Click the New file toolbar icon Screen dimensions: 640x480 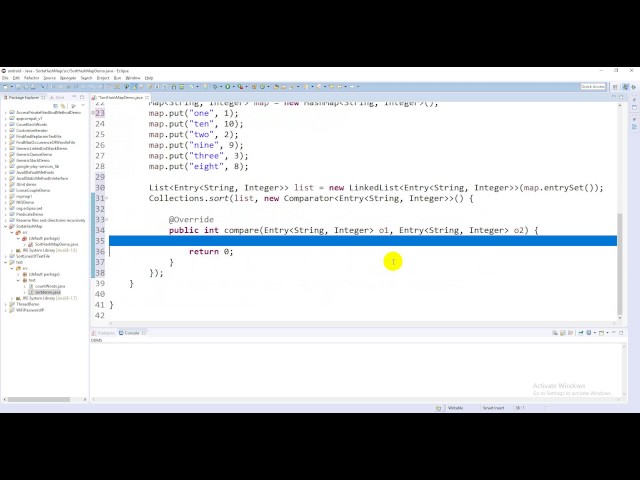tap(5, 87)
